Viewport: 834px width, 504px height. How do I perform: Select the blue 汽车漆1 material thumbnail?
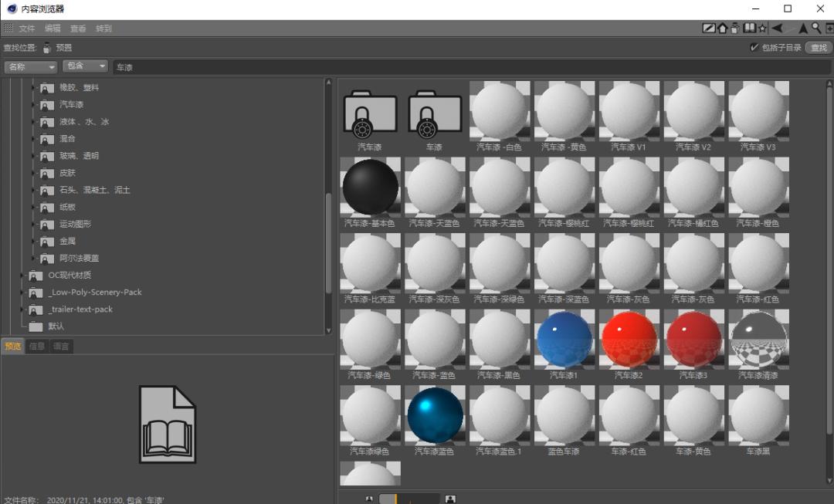[564, 339]
